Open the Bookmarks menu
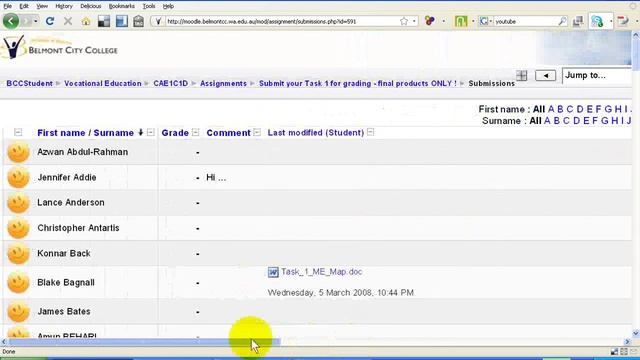 (x=122, y=6)
